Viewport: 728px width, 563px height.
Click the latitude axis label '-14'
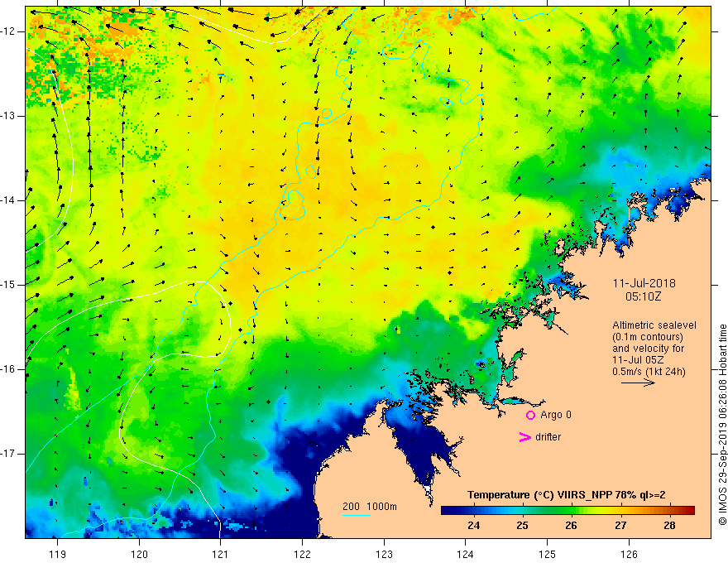click(x=8, y=200)
